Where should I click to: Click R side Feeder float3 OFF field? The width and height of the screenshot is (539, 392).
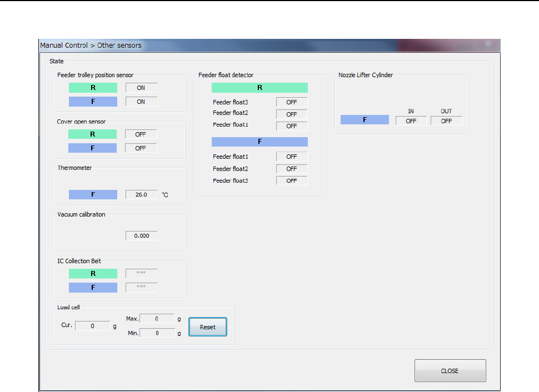click(x=292, y=102)
